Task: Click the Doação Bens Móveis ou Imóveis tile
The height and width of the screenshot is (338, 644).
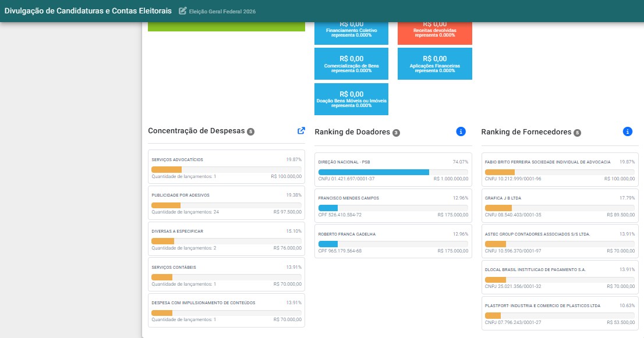Action: [x=351, y=99]
